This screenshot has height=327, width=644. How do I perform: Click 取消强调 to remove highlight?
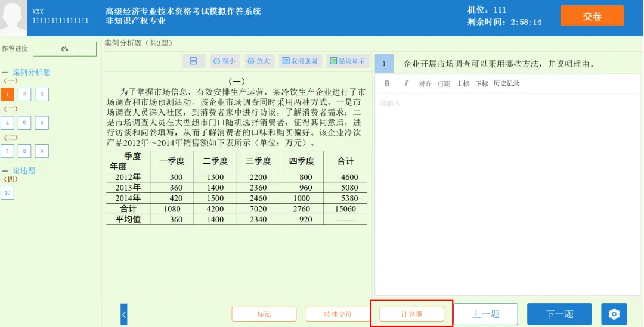coord(300,61)
